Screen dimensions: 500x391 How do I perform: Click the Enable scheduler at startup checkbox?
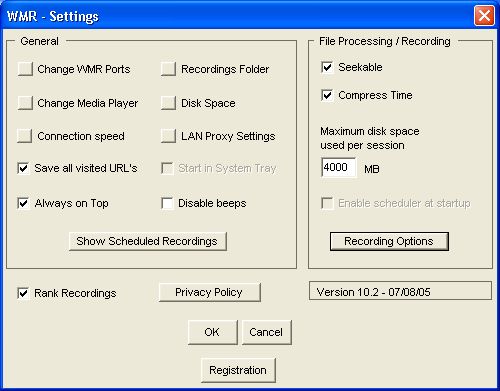[327, 203]
